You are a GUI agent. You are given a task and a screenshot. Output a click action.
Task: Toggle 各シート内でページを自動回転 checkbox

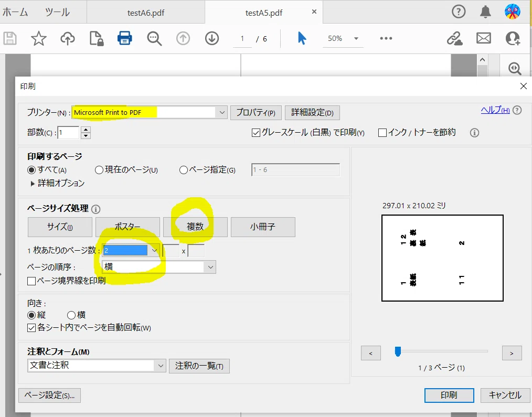click(x=31, y=328)
